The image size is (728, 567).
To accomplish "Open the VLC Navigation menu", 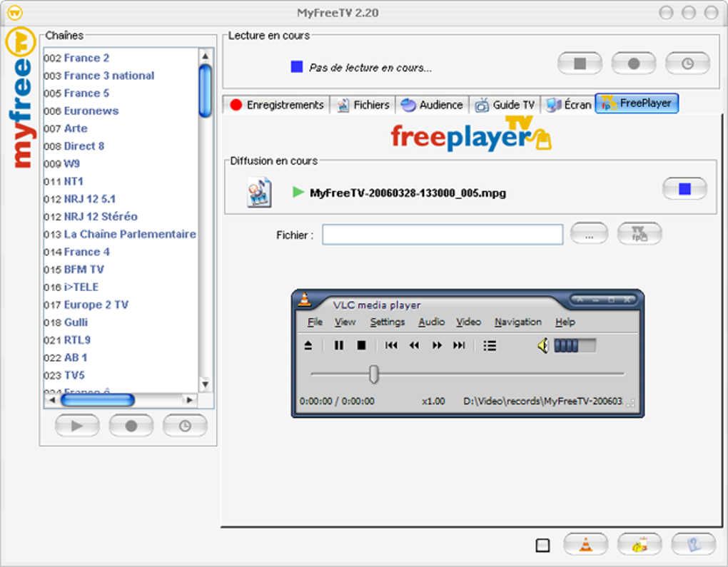I will point(517,322).
